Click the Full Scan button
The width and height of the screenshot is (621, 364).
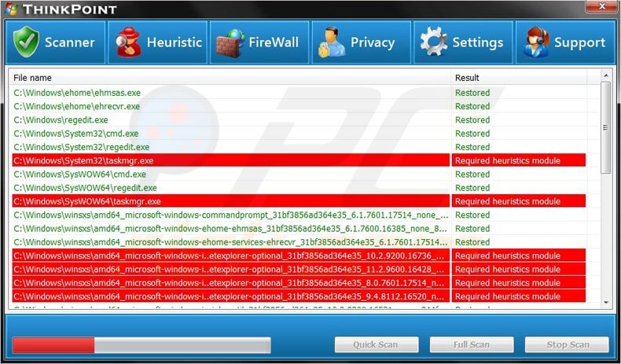click(472, 344)
